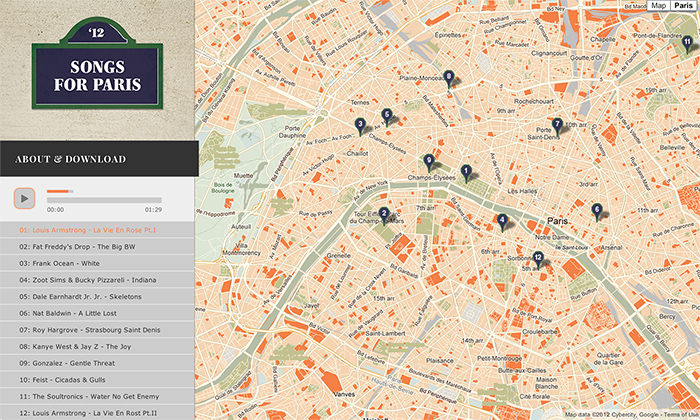Select track 01 Louis Armstrong La Vie En Rose Pt.I
The image size is (700, 420).
pos(97,230)
